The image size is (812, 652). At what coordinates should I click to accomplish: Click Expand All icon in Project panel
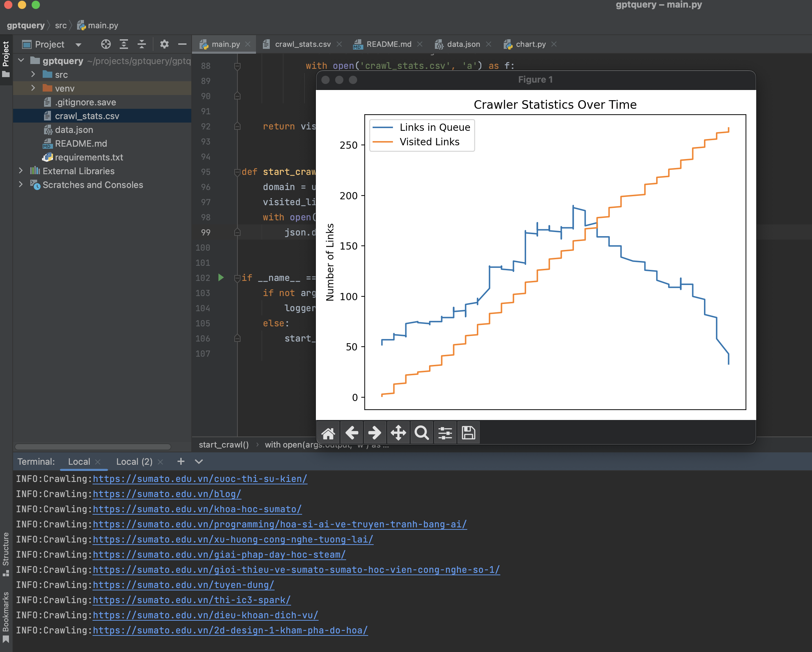[x=124, y=44]
